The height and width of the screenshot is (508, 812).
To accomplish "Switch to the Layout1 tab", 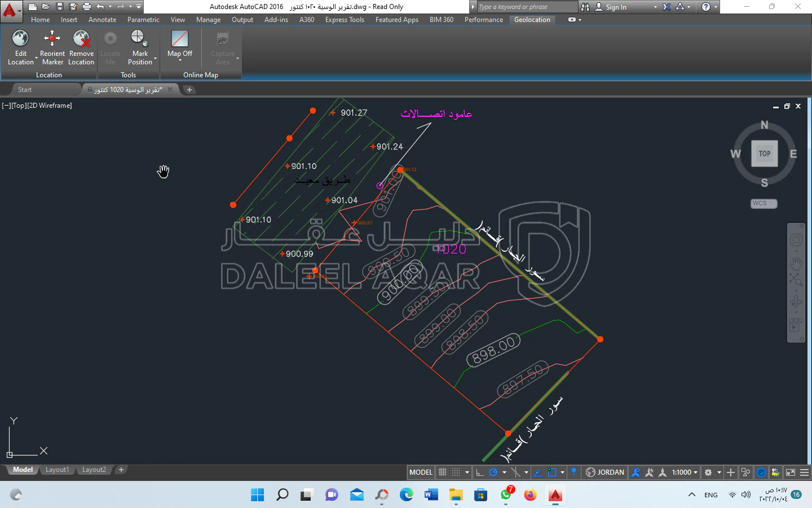I will pyautogui.click(x=57, y=470).
